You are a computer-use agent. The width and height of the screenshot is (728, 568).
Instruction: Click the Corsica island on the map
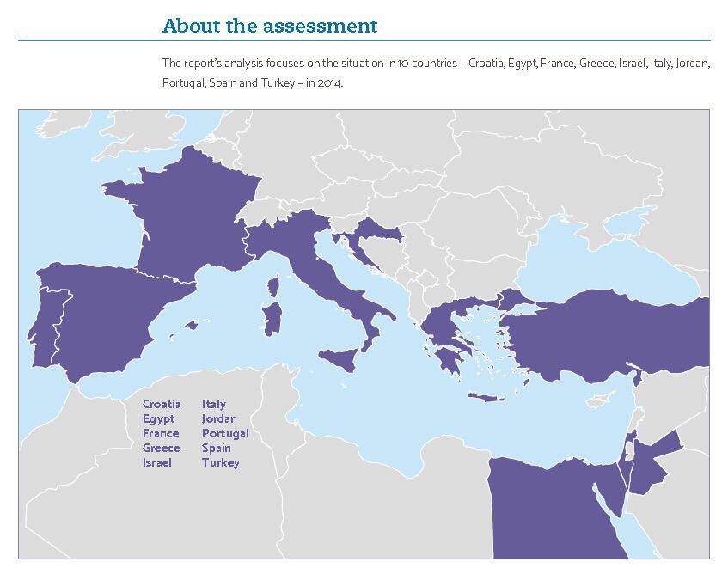pos(274,286)
